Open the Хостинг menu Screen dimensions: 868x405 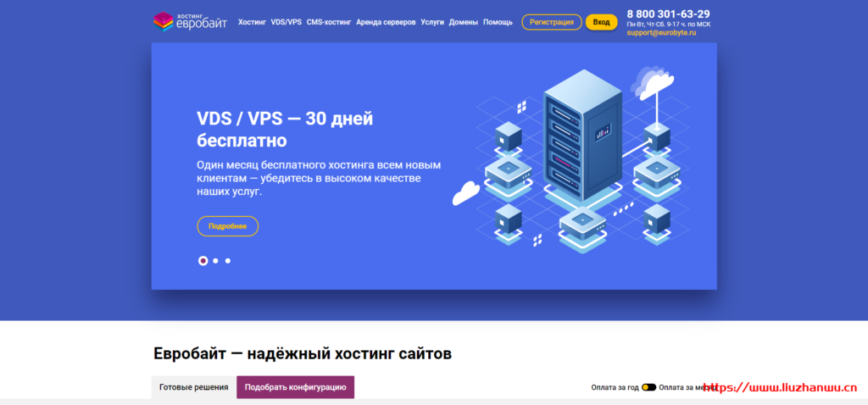point(252,22)
